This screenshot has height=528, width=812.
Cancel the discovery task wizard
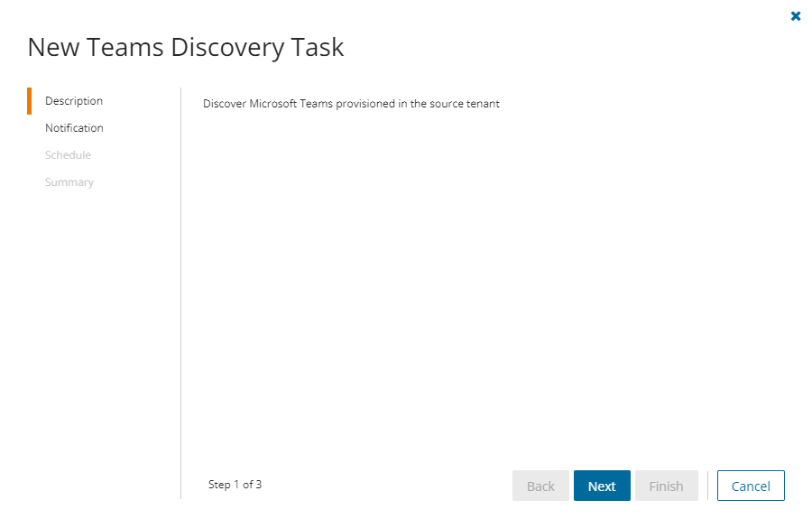[x=751, y=486]
